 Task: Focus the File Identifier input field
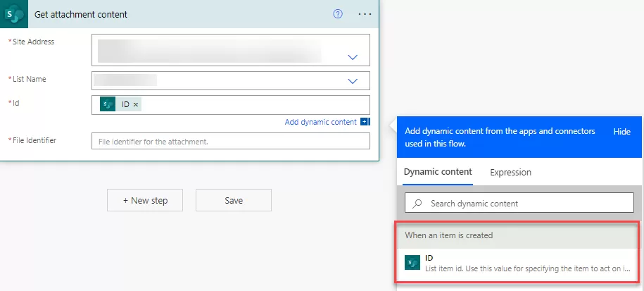pyautogui.click(x=230, y=142)
